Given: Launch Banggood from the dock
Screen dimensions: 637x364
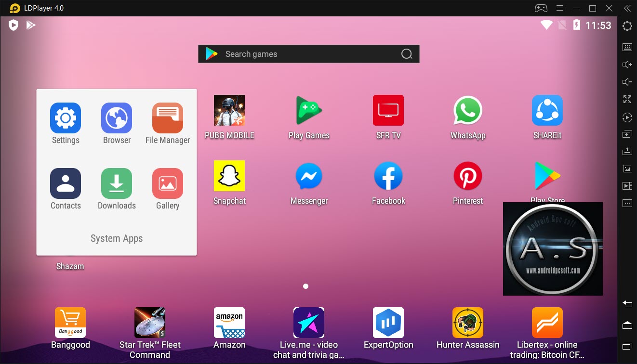Looking at the screenshot, I should pyautogui.click(x=70, y=323).
